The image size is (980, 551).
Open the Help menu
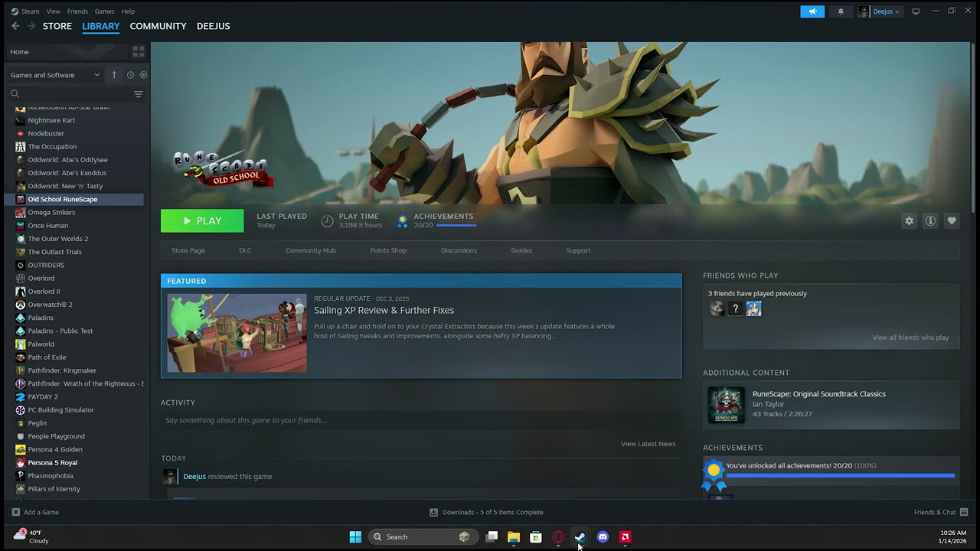[x=128, y=11]
